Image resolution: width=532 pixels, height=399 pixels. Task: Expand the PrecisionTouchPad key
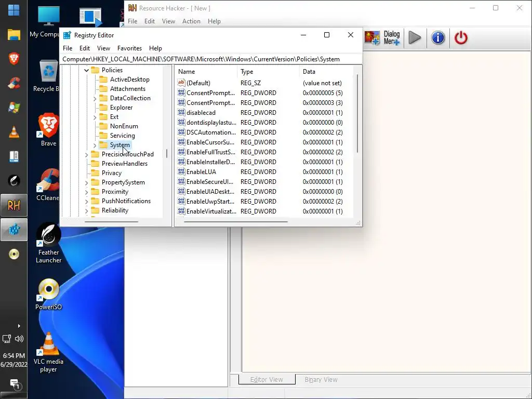87,154
